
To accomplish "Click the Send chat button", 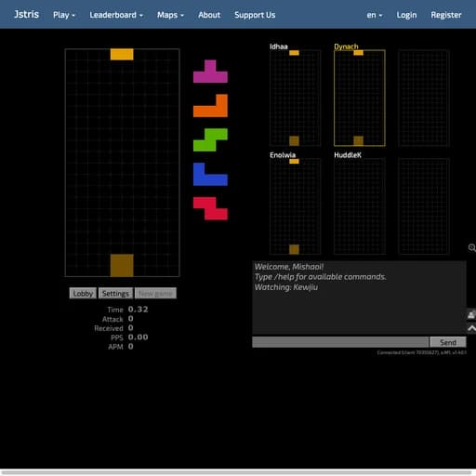I will pyautogui.click(x=448, y=342).
